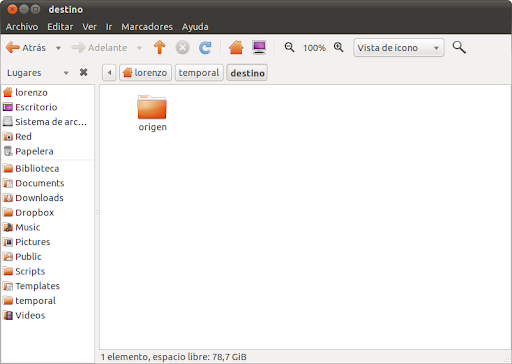Zoom in with the plus magnifier
The width and height of the screenshot is (512, 364).
tap(338, 47)
